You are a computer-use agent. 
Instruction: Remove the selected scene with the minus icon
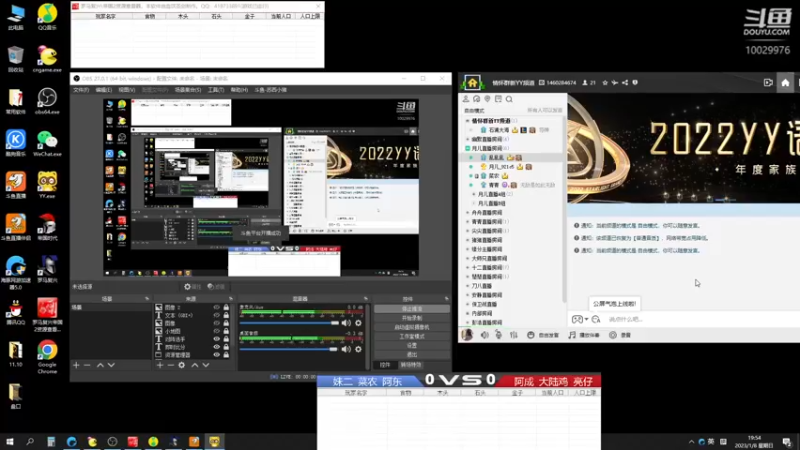(87, 365)
